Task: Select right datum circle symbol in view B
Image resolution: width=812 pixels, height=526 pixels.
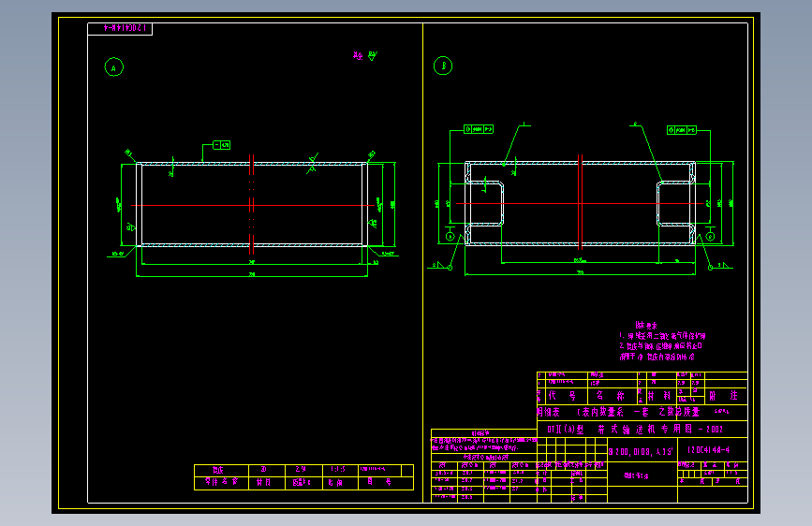Action: pos(710,237)
